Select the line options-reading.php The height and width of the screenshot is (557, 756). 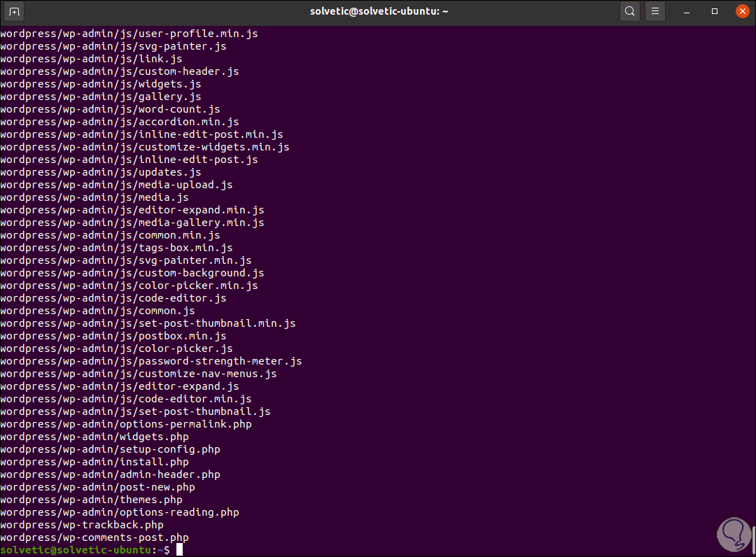pos(120,512)
